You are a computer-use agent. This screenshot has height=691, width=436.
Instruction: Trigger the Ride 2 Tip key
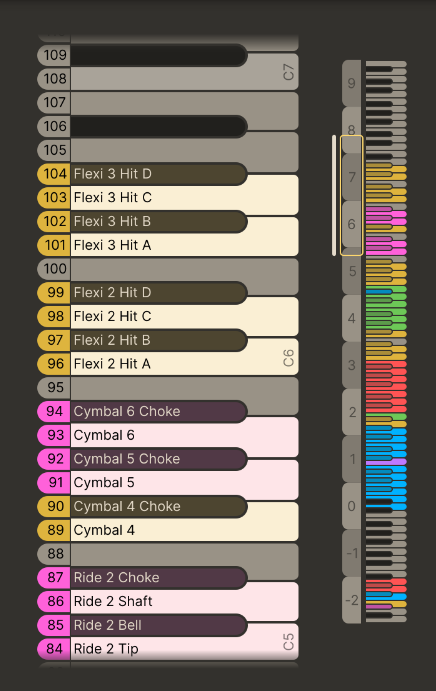tap(184, 649)
